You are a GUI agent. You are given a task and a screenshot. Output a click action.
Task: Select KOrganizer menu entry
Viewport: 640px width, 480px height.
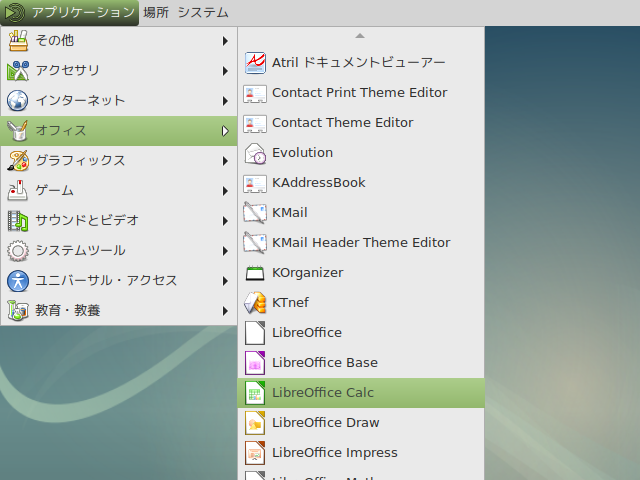361,273
